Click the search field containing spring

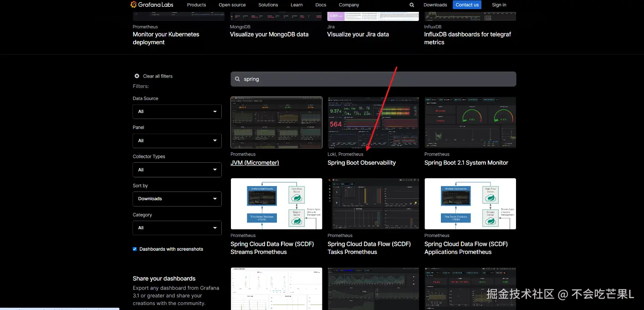coord(373,79)
